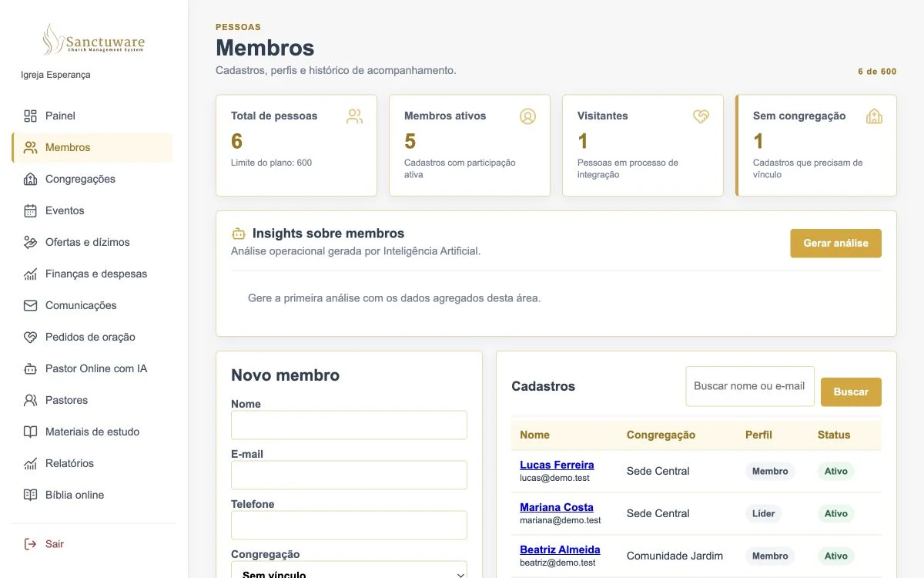
Task: Go to Congregações in the sidebar
Action: pos(92,179)
